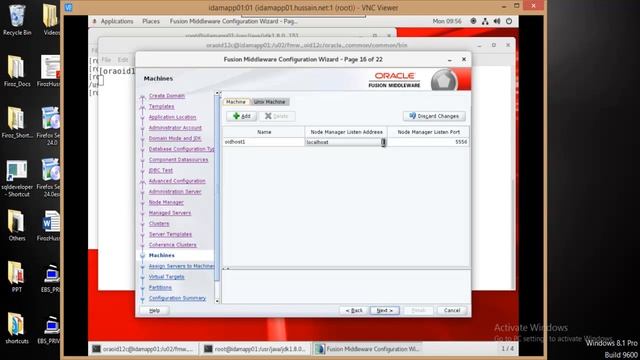Go to the Component Datasources step
640x360 pixels.
tap(178, 160)
